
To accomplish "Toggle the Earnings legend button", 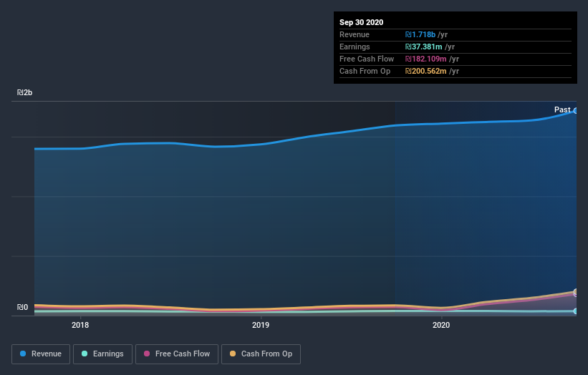I will tap(102, 354).
